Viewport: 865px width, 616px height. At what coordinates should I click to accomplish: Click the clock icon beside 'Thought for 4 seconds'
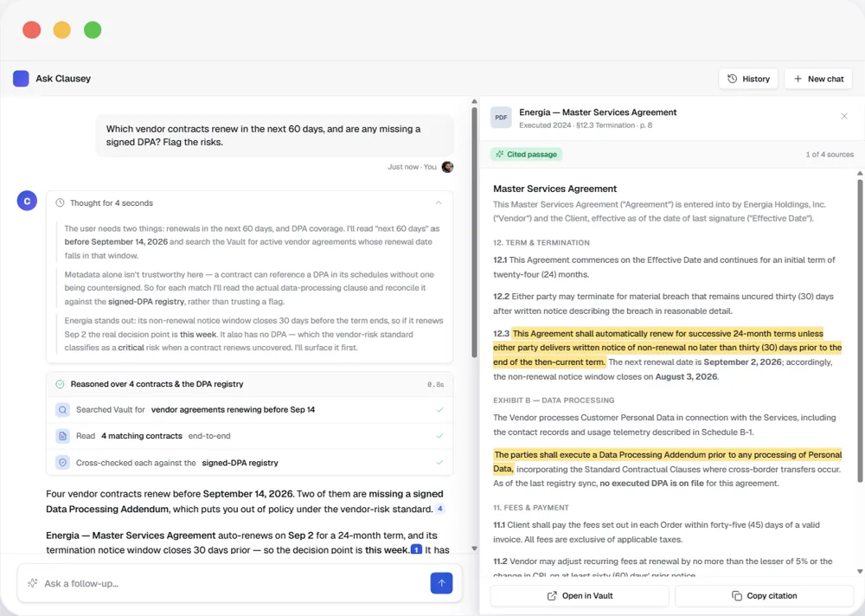pyautogui.click(x=61, y=203)
